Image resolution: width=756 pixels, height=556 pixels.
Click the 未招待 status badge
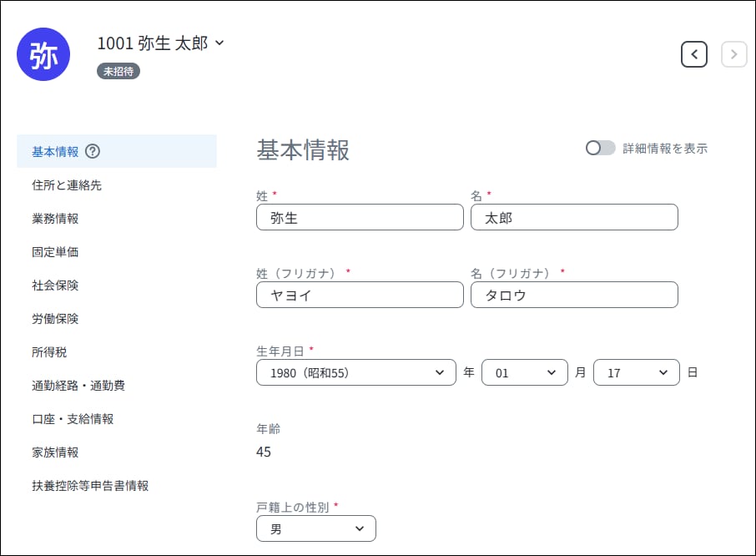118,71
